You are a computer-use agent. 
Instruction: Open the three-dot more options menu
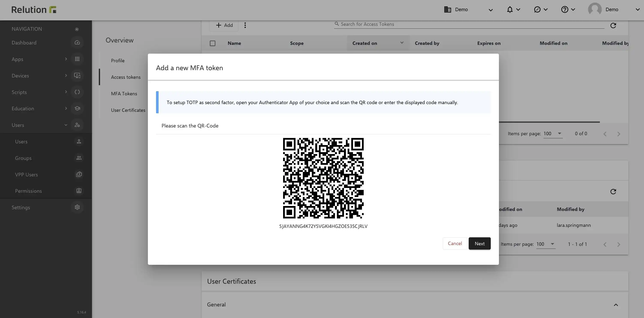(245, 25)
